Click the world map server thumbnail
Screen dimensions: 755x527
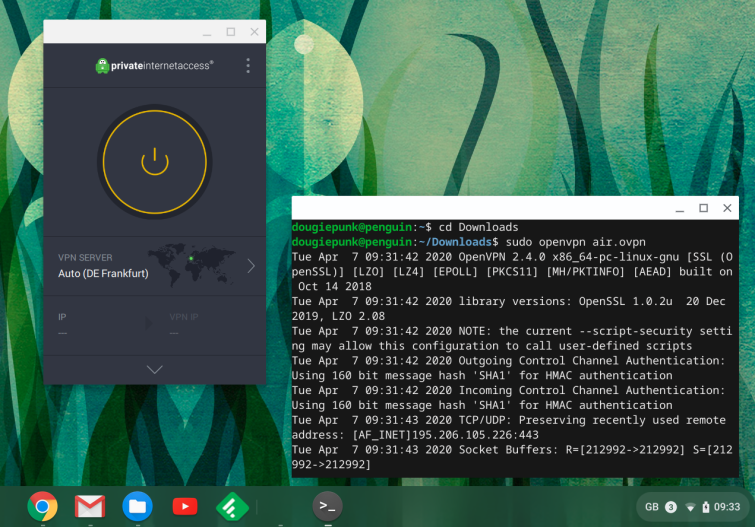[192, 264]
